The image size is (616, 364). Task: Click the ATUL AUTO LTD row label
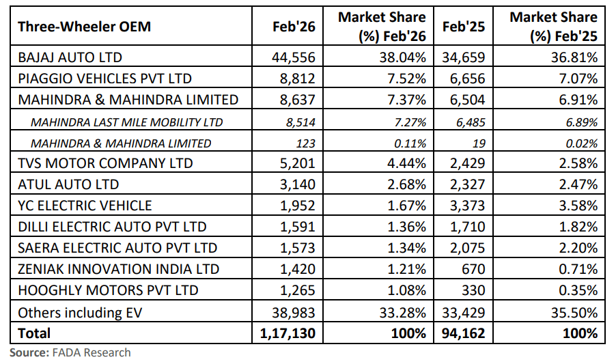tap(68, 184)
